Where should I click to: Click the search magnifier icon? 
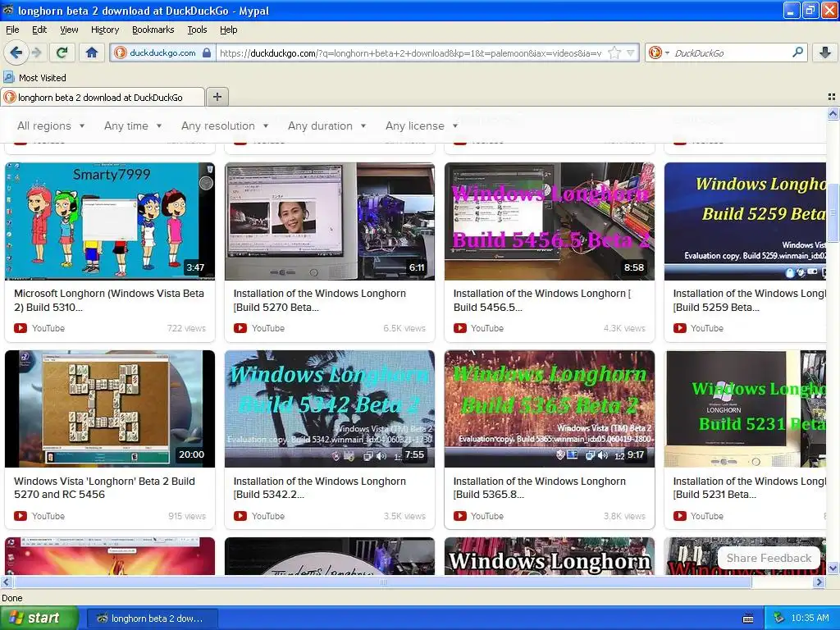click(797, 52)
